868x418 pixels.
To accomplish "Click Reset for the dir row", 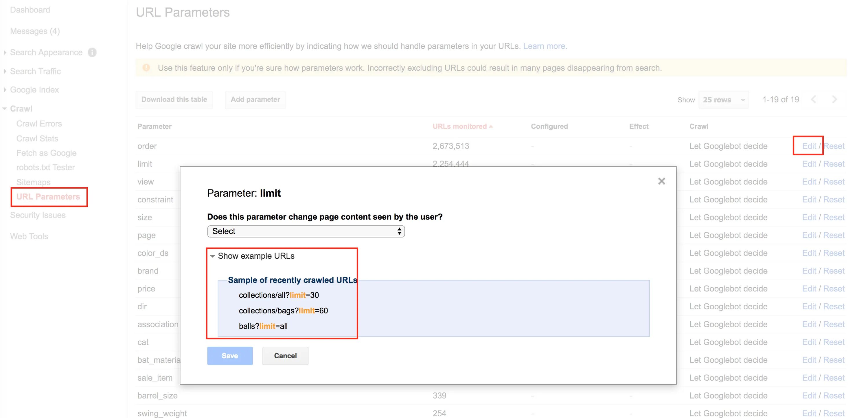I will point(834,307).
